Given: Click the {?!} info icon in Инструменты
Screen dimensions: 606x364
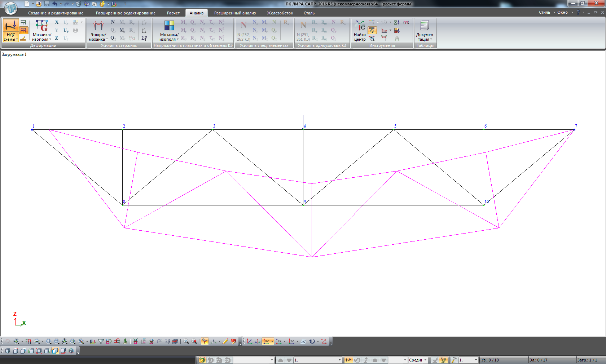Looking at the screenshot, I should [x=406, y=22].
